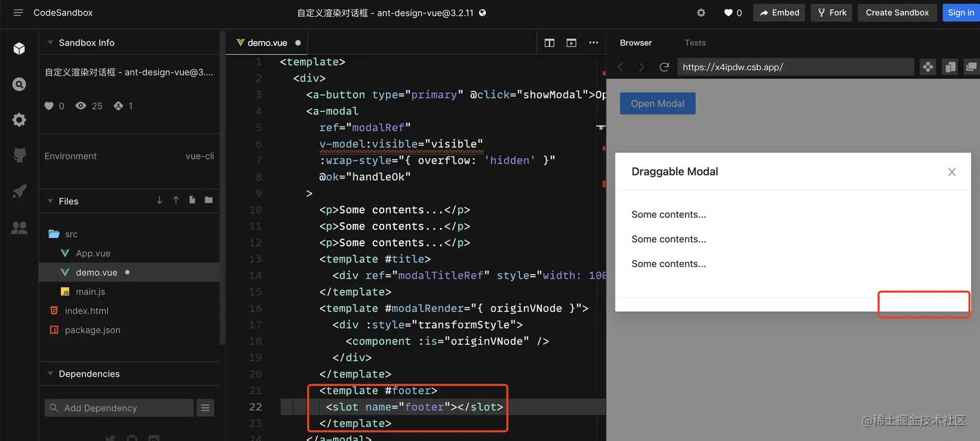Viewport: 980px width, 441px height.
Task: Switch to the demo.vue editor tab
Action: pos(267,43)
